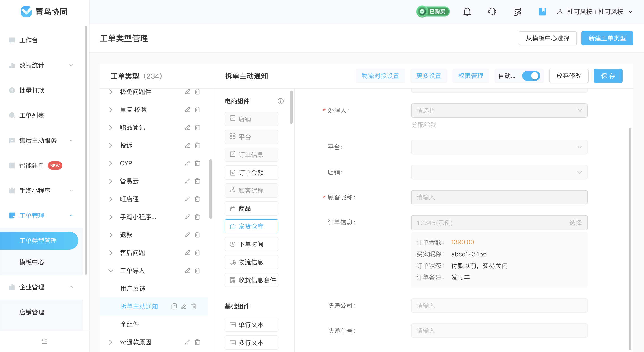Select 工单类型管理 submenu item

pos(39,241)
